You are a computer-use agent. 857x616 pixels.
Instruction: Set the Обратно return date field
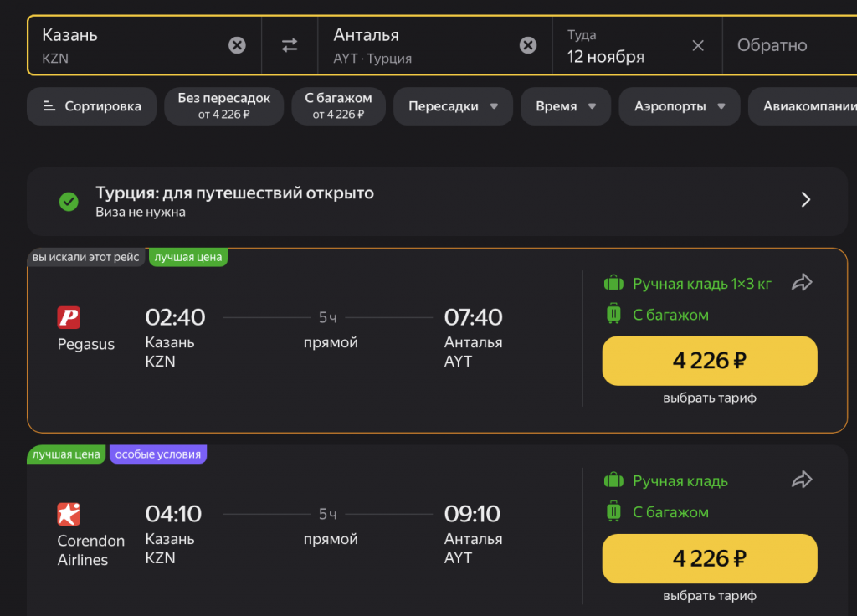coord(787,45)
